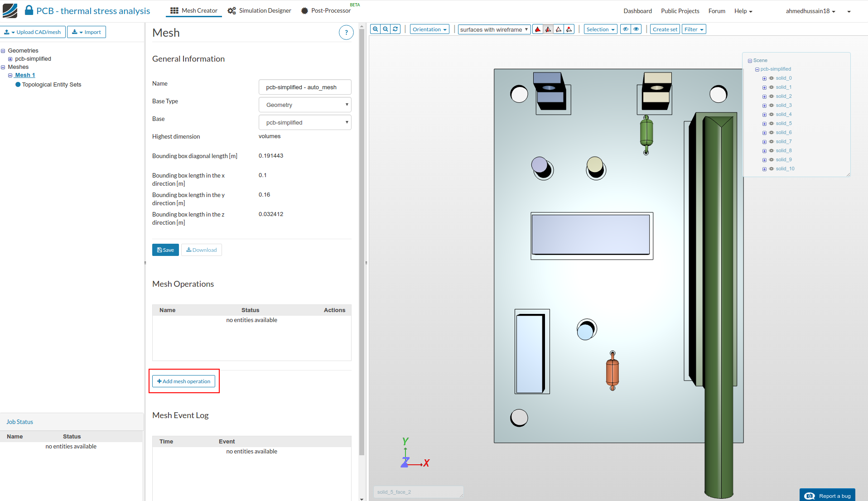Expand the pcb-simplified geometry node
The width and height of the screenshot is (868, 501).
(10, 59)
